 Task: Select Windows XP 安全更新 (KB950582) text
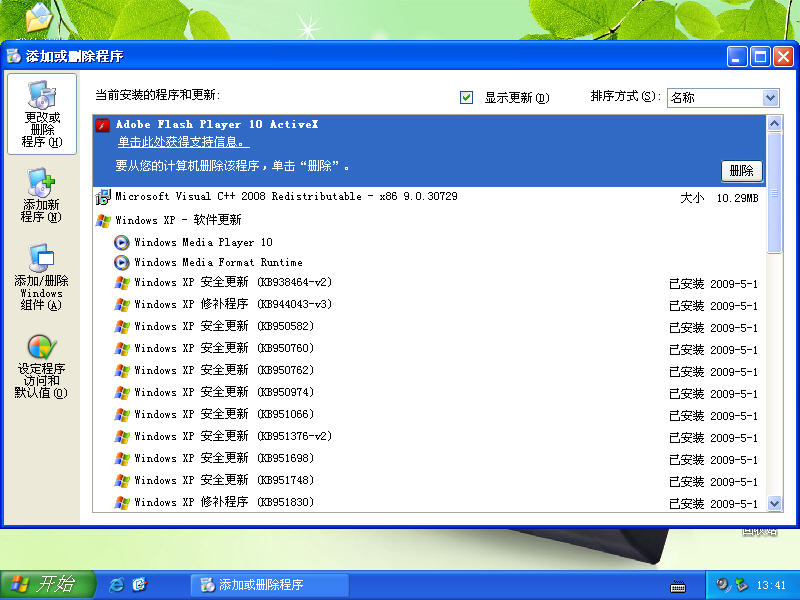coord(224,327)
